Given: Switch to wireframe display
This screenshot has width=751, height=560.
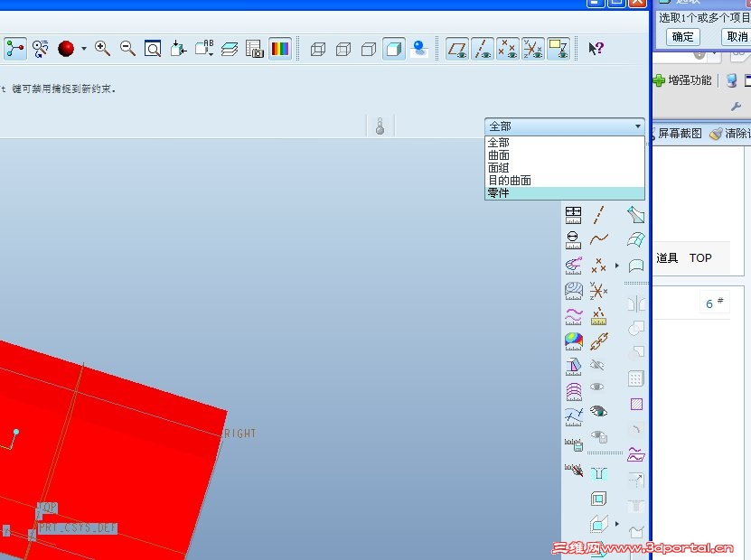Looking at the screenshot, I should point(318,50).
